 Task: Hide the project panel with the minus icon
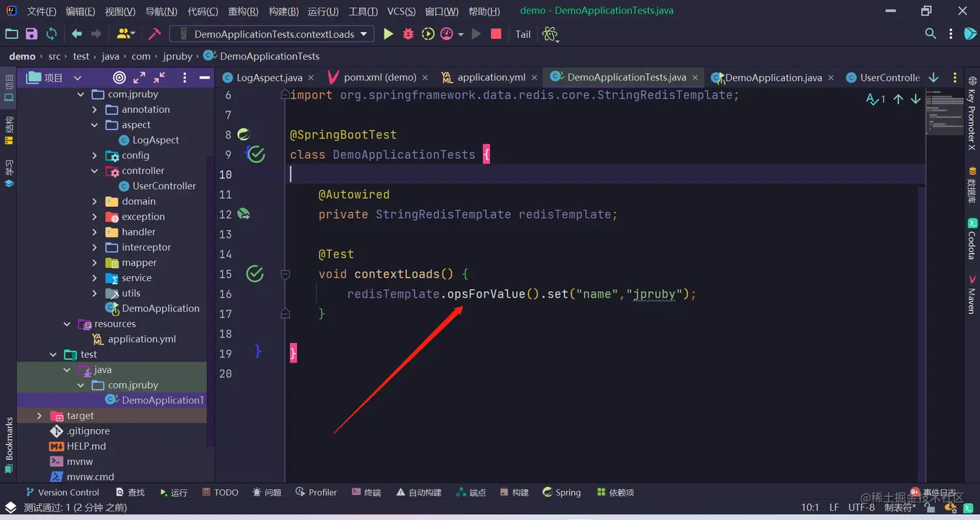(204, 78)
